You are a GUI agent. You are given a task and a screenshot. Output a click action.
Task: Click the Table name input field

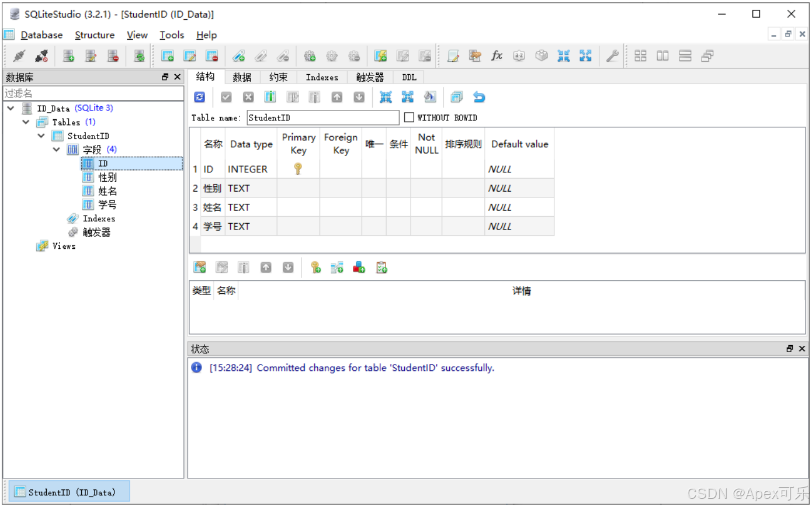click(323, 117)
